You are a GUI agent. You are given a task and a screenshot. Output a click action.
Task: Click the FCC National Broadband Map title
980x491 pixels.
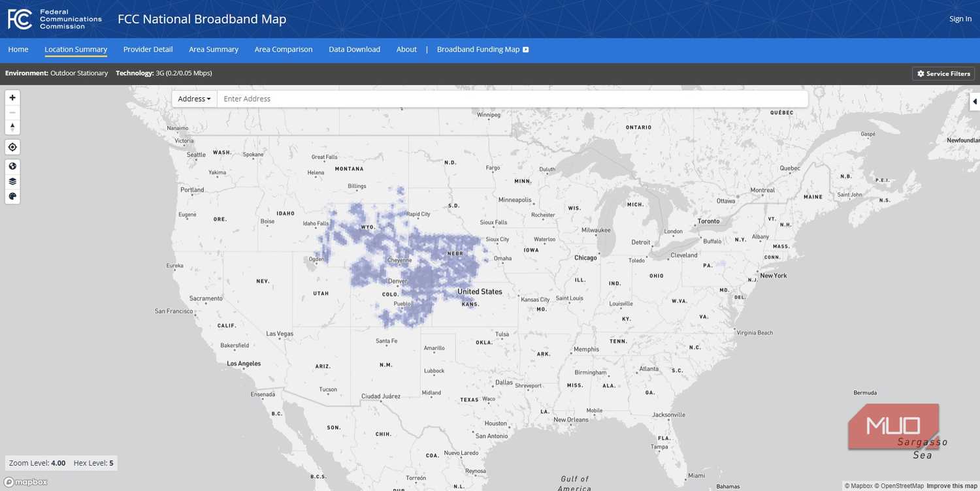[202, 19]
